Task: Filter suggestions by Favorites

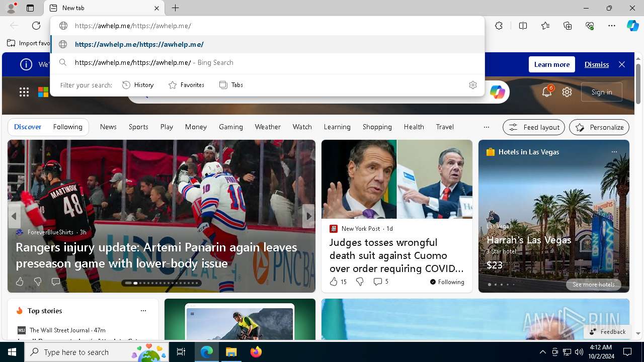Action: tap(186, 85)
